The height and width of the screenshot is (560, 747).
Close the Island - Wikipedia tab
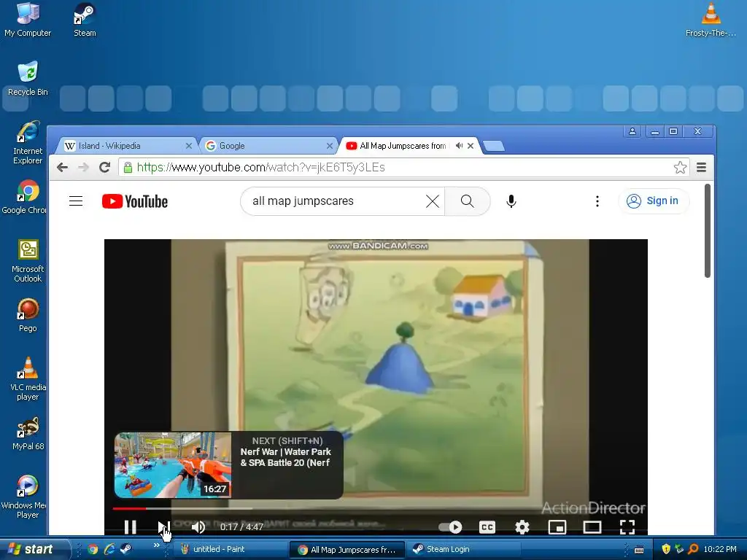pos(189,146)
